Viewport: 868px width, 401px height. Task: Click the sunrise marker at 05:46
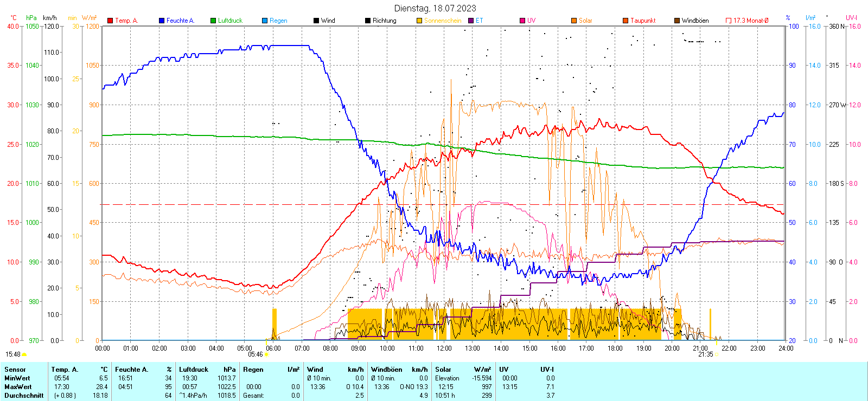(266, 354)
